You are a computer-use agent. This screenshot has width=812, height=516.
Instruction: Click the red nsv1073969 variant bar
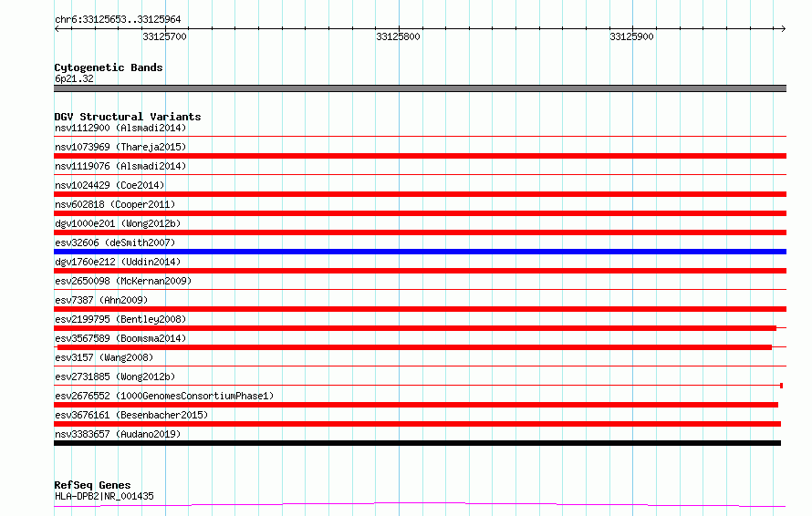coord(420,156)
